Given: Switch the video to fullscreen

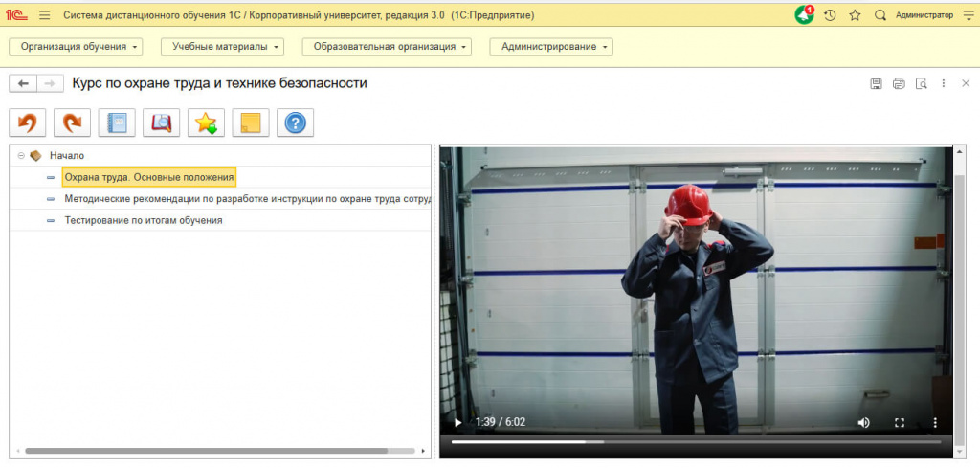Looking at the screenshot, I should coord(900,422).
